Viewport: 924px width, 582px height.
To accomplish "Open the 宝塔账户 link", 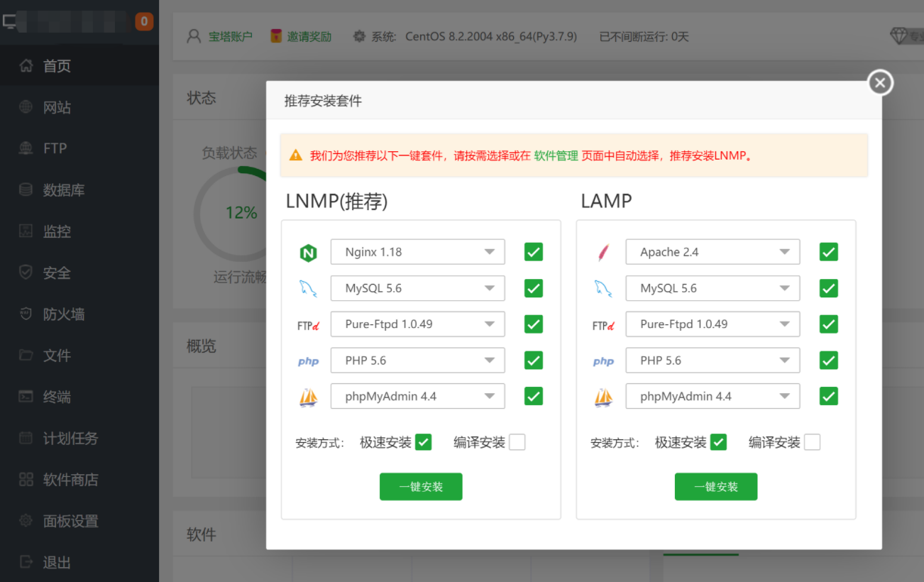I will click(231, 36).
